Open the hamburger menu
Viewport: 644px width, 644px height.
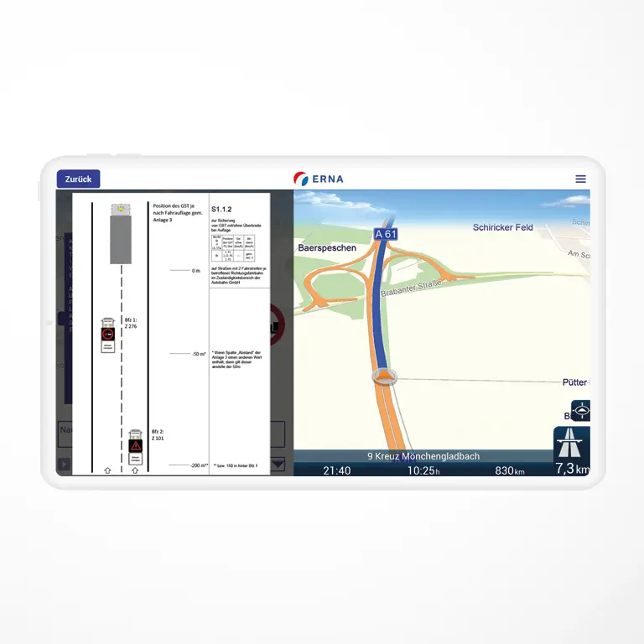click(x=580, y=179)
